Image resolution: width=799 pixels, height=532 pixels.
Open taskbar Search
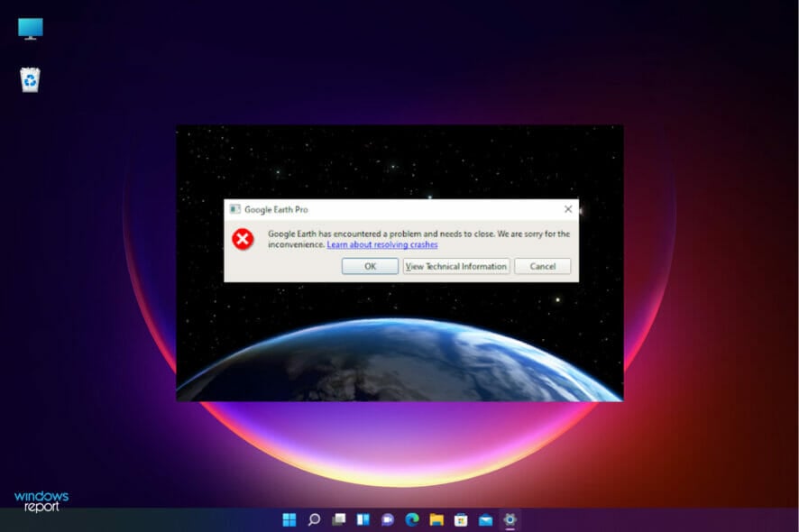pos(314,519)
